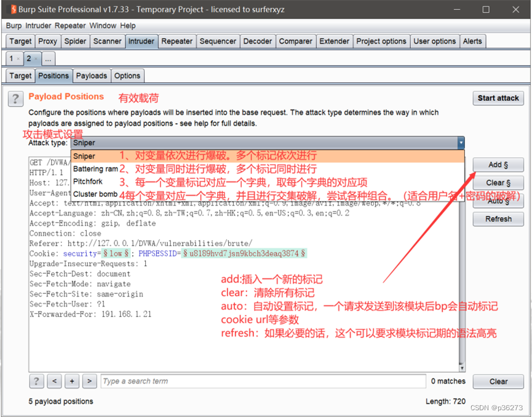Click the Sec-Fetch-Mode: navigate line

click(x=80, y=284)
